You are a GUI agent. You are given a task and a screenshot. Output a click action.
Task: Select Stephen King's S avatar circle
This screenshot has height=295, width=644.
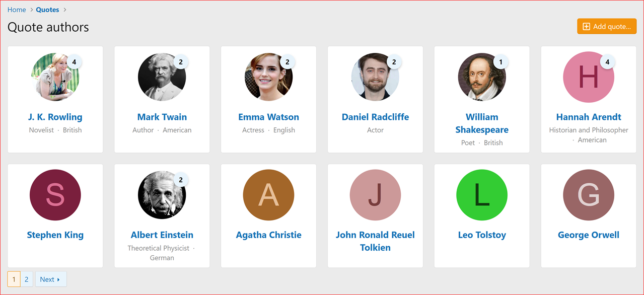[x=55, y=195]
